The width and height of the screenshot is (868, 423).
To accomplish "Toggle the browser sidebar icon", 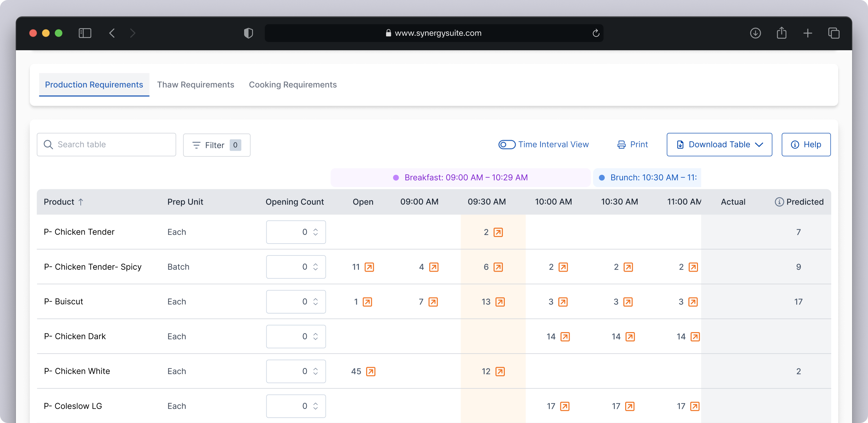I will pos(85,33).
